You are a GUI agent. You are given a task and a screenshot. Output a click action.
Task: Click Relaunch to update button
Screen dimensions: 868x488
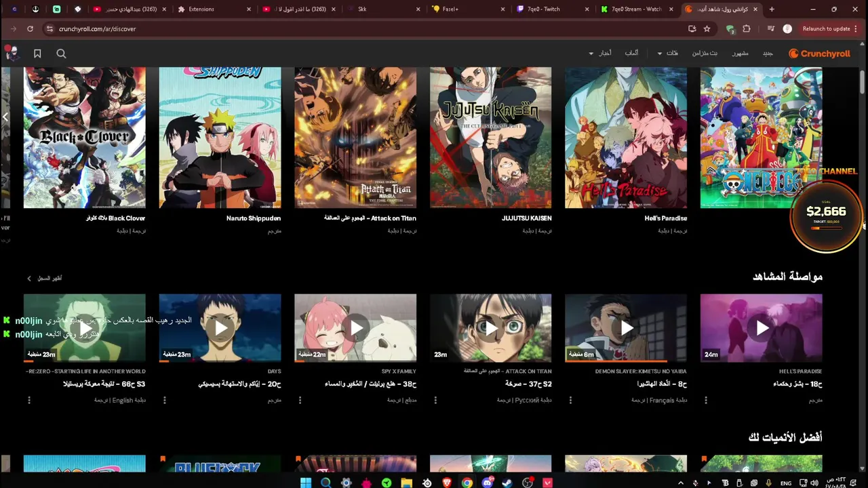coord(826,28)
